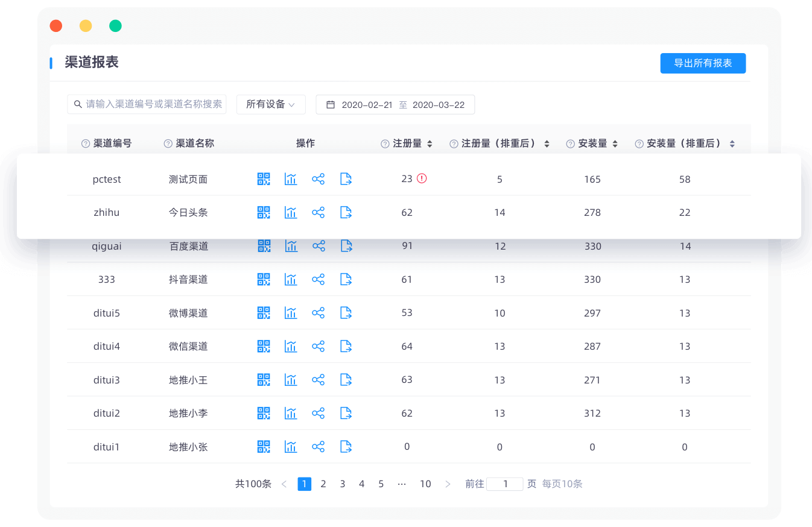Click help icon next to 注册量 header
The width and height of the screenshot is (812, 527).
pyautogui.click(x=385, y=144)
